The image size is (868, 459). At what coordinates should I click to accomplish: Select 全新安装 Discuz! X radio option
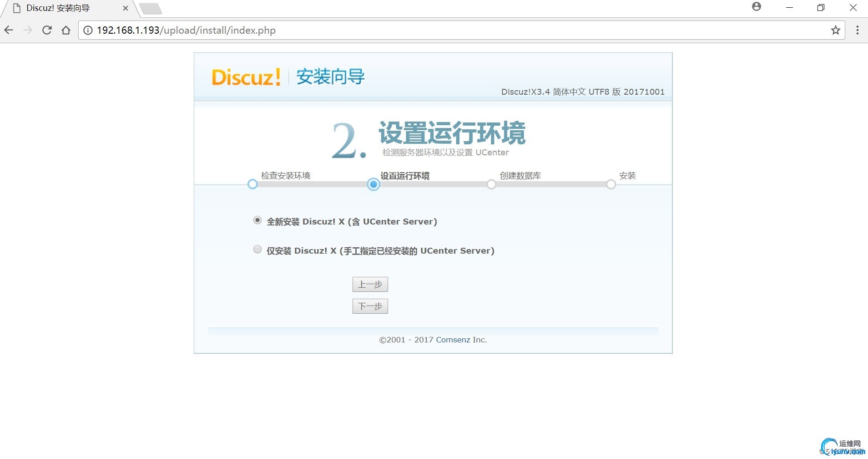click(x=257, y=220)
